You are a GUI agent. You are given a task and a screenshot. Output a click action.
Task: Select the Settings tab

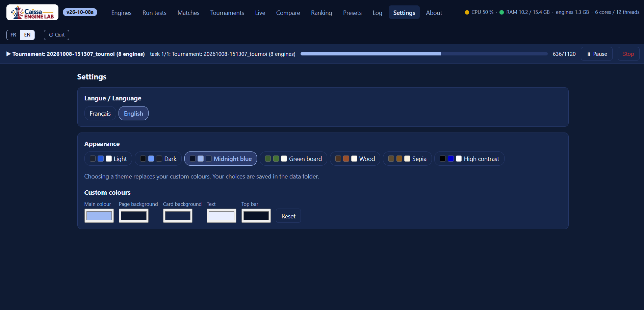click(404, 13)
